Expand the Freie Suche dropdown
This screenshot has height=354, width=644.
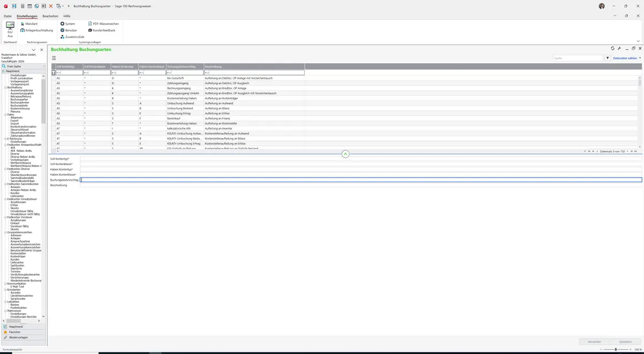point(43,66)
